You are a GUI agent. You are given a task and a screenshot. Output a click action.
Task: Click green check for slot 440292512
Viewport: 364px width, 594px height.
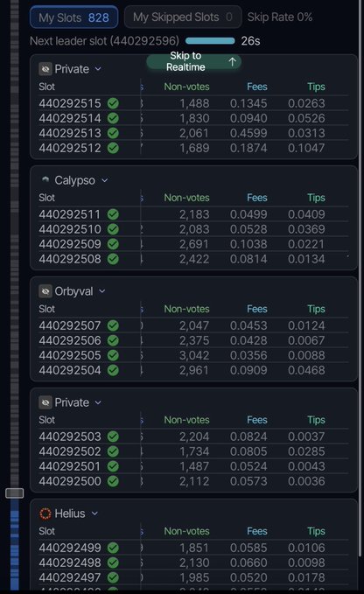coord(113,148)
